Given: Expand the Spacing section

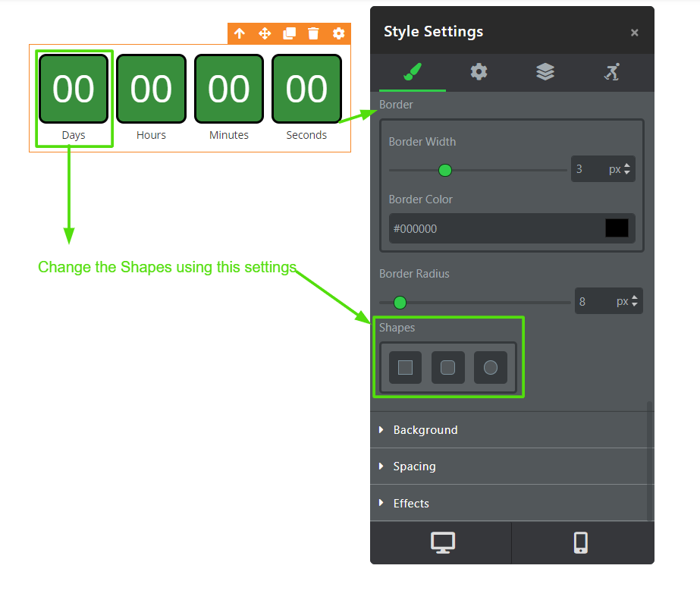Looking at the screenshot, I should [x=512, y=466].
